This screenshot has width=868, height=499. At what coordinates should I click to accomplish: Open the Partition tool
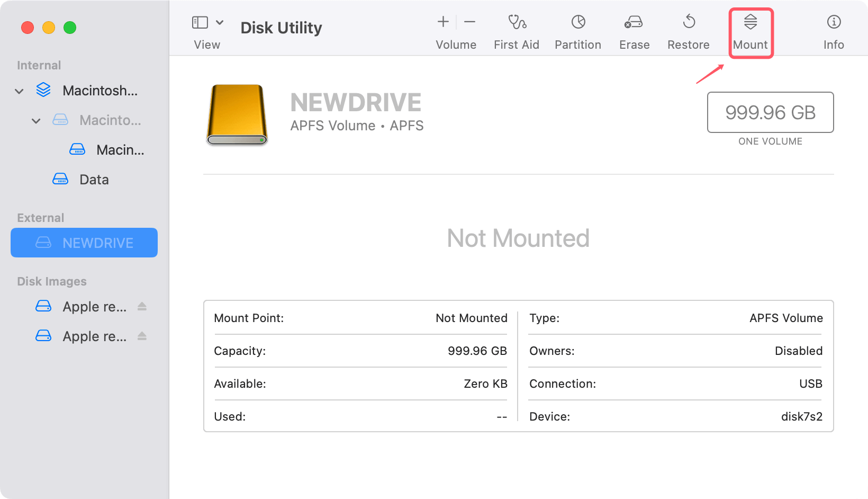577,30
